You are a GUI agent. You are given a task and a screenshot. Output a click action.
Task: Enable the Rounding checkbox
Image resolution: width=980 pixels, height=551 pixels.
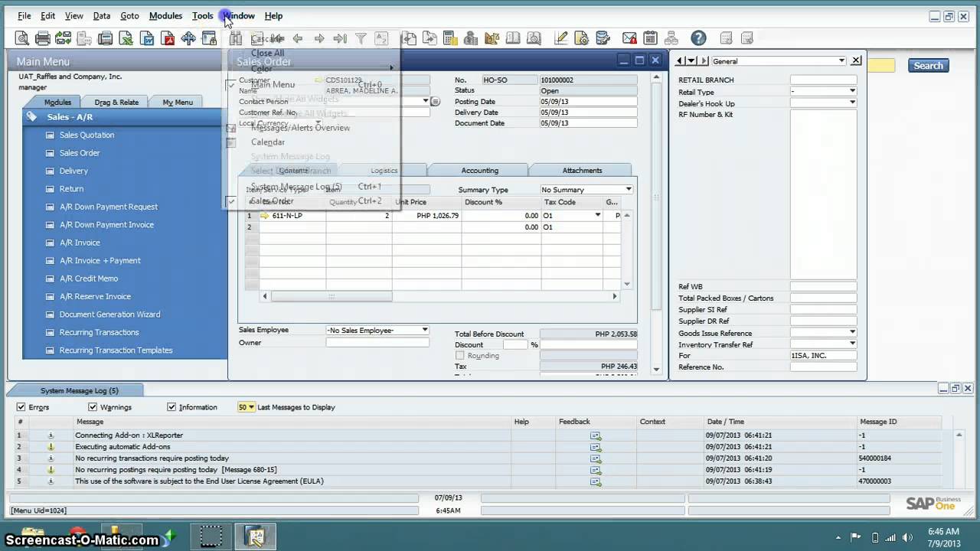[460, 356]
